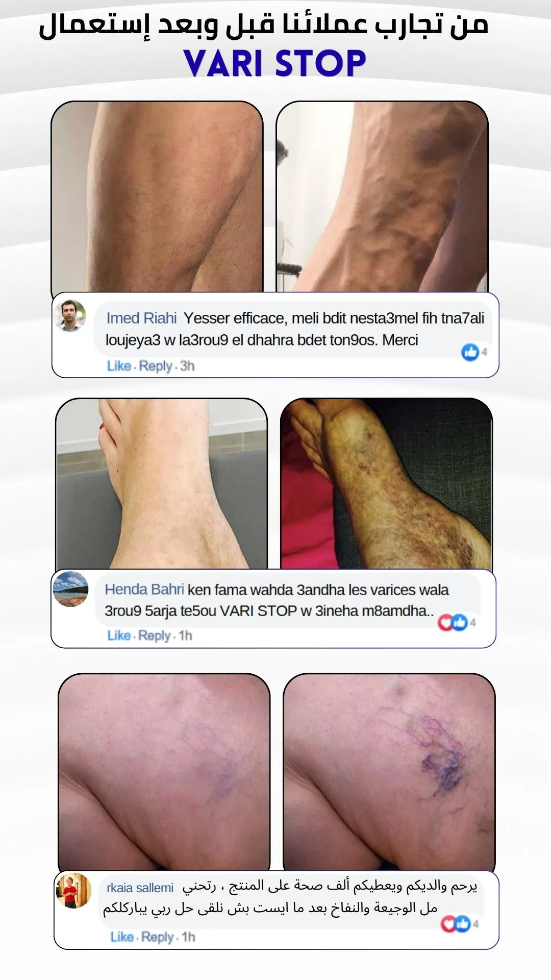This screenshot has width=551, height=980.
Task: Click rkaia sallemi's profile avatar
Action: (x=73, y=891)
